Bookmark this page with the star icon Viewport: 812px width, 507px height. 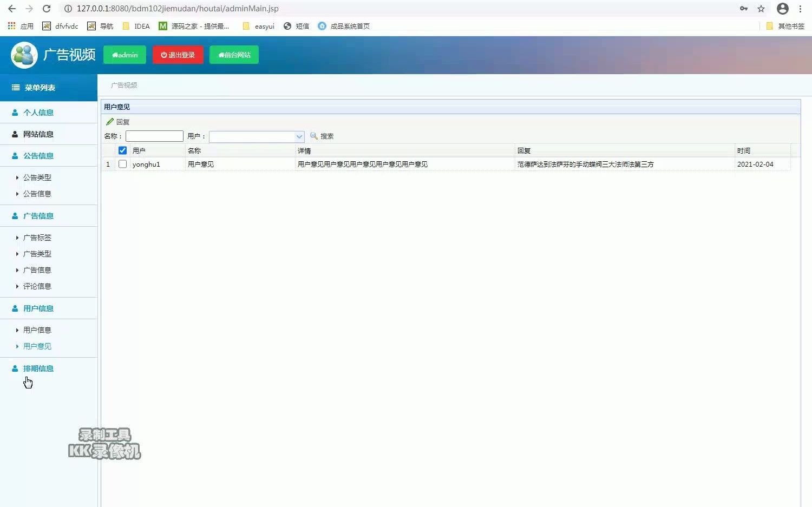click(x=761, y=9)
